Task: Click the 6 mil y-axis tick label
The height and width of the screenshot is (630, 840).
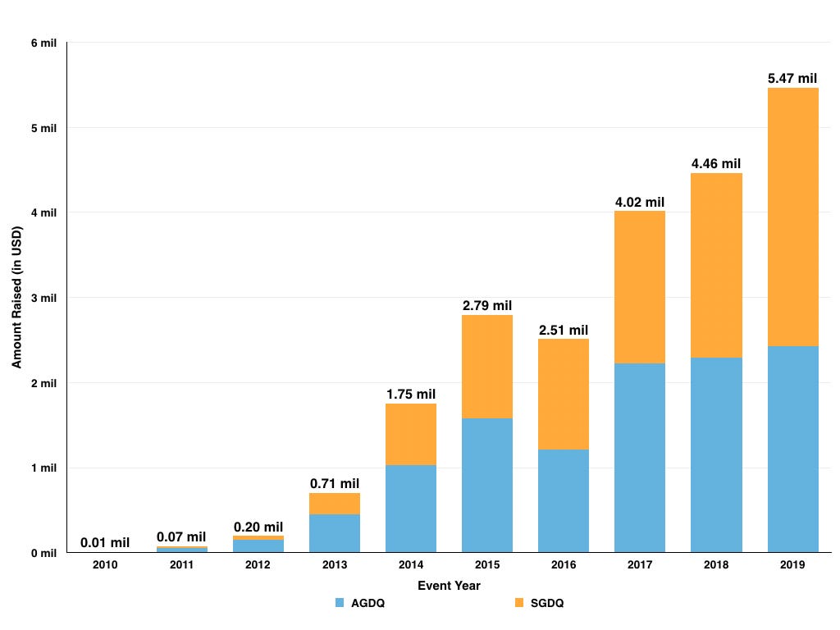Action: [43, 43]
